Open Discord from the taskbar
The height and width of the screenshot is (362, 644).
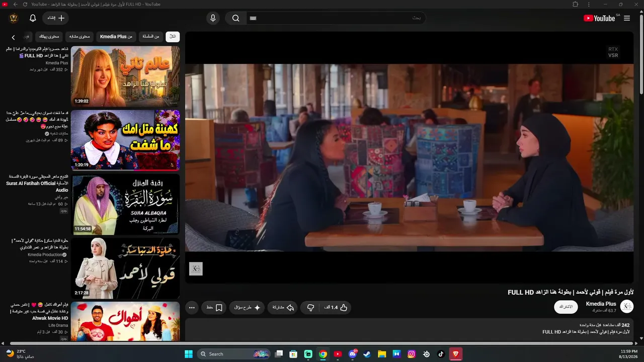click(353, 354)
